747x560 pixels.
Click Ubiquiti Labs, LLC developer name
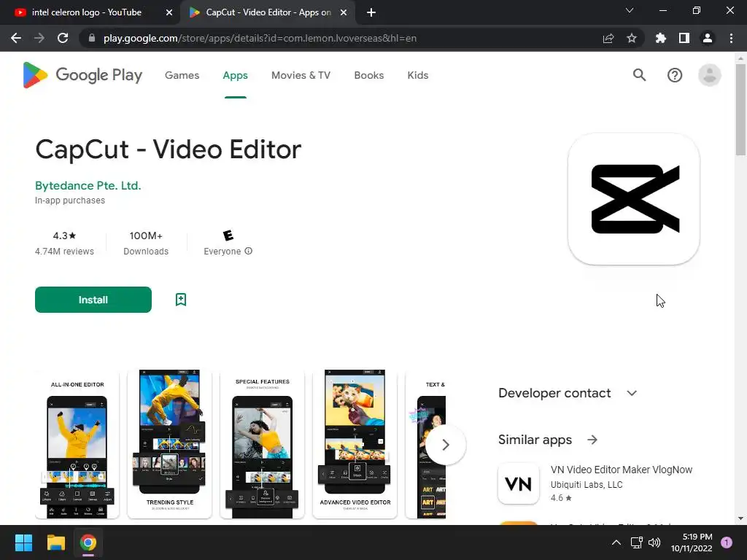[587, 484]
